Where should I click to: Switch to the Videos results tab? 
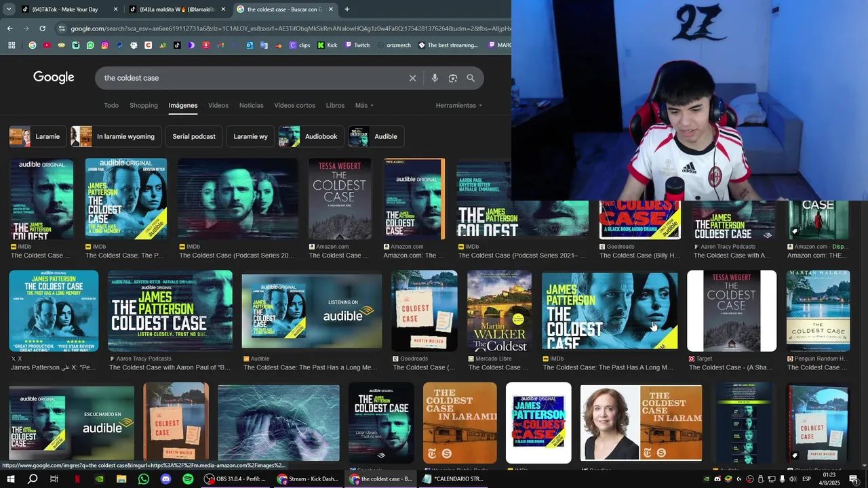pos(218,105)
